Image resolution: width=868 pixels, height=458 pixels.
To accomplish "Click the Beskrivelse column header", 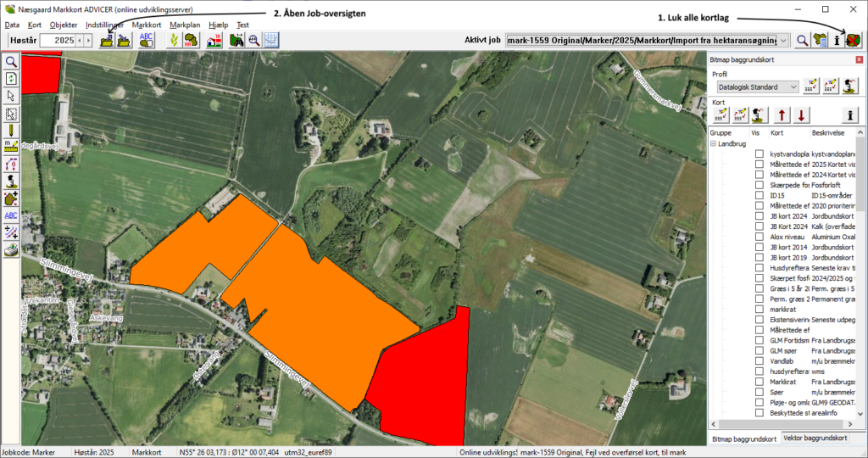I will [829, 133].
